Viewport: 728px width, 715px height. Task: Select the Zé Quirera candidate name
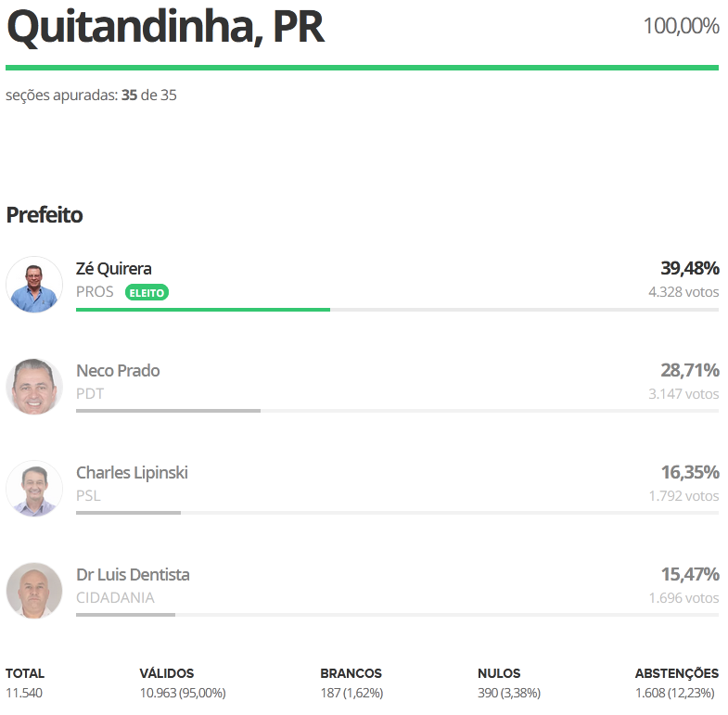point(114,269)
